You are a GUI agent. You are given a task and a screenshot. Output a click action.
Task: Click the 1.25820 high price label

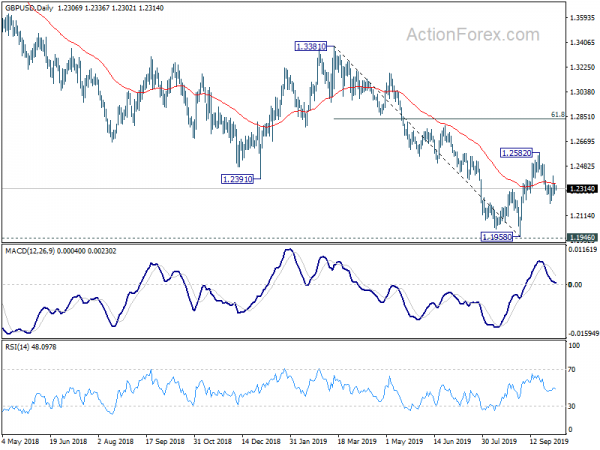coord(517,153)
